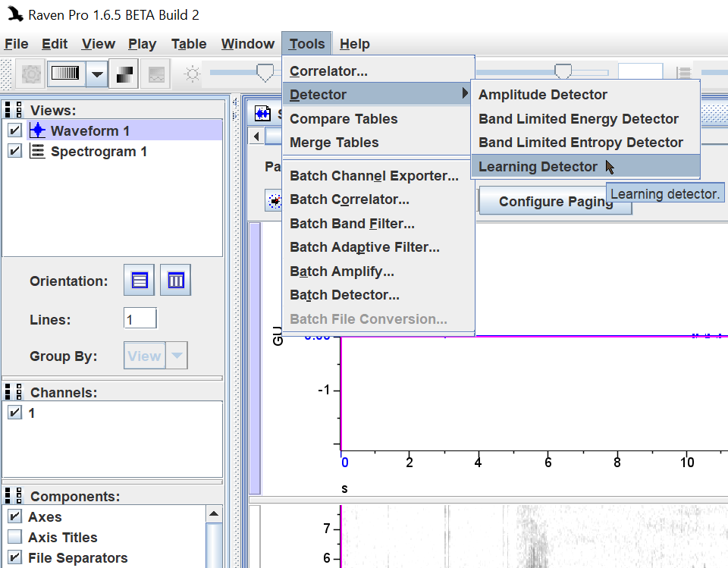The height and width of the screenshot is (568, 728).
Task: Click the brightness slider handle
Action: (x=265, y=73)
